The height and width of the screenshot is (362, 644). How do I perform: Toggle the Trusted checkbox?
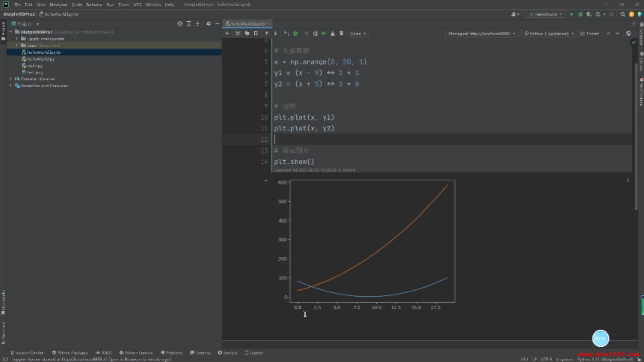pos(582,33)
